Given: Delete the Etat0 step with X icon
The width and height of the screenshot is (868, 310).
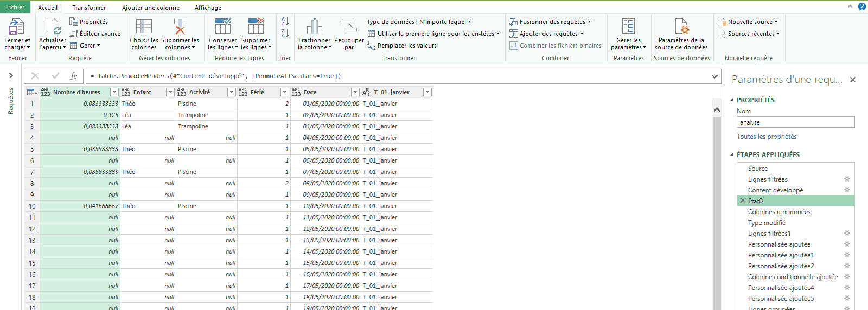Looking at the screenshot, I should point(743,201).
